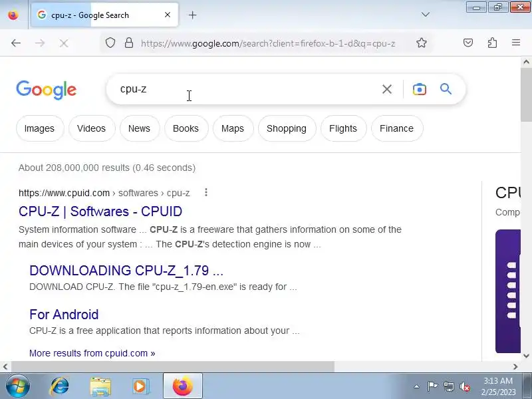The height and width of the screenshot is (399, 532).
Task: Open Firefox application menu
Action: (516, 43)
